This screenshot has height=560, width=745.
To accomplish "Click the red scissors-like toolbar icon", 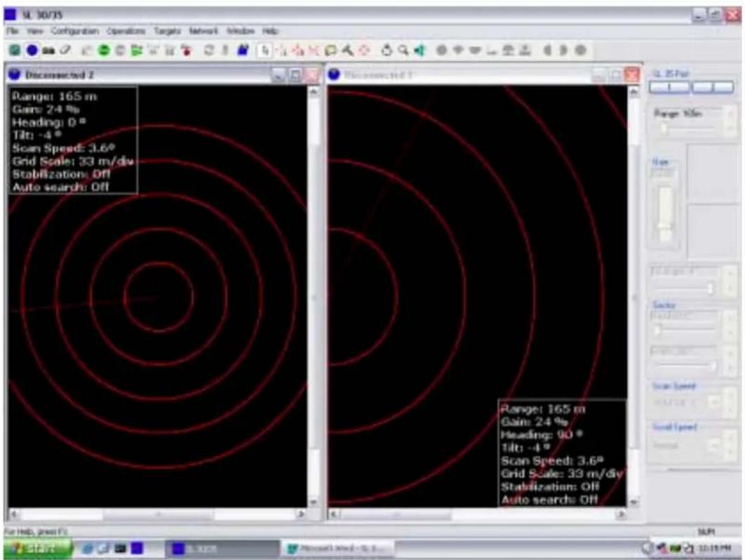I will tap(314, 51).
